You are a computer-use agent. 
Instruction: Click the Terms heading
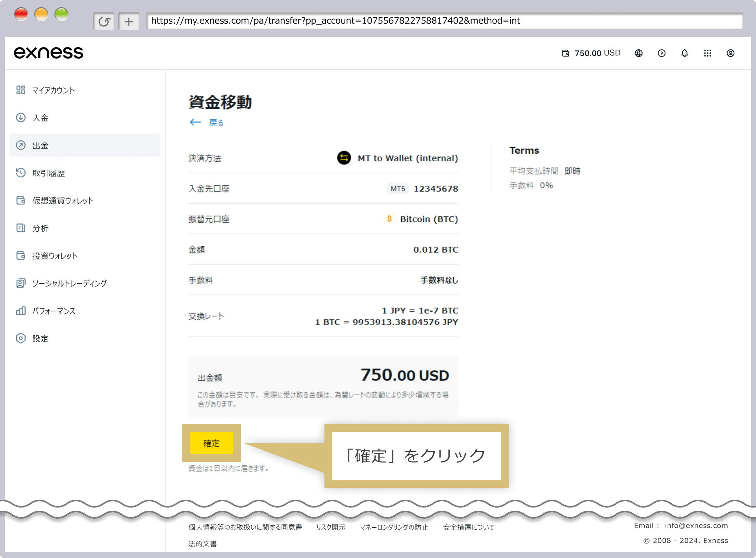tap(524, 151)
